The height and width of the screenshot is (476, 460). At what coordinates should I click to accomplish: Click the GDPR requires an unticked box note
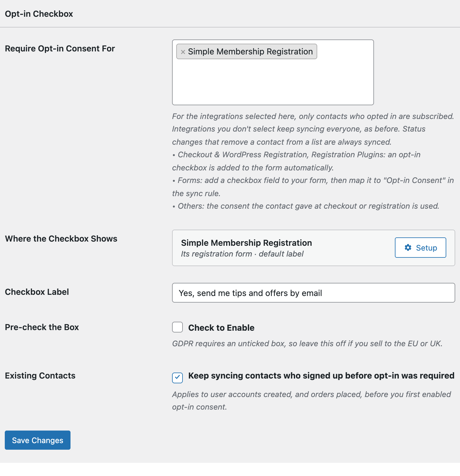pyautogui.click(x=307, y=344)
